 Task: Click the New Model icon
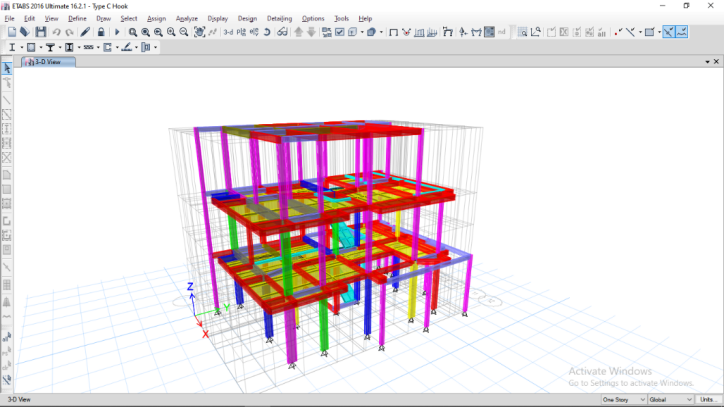11,32
